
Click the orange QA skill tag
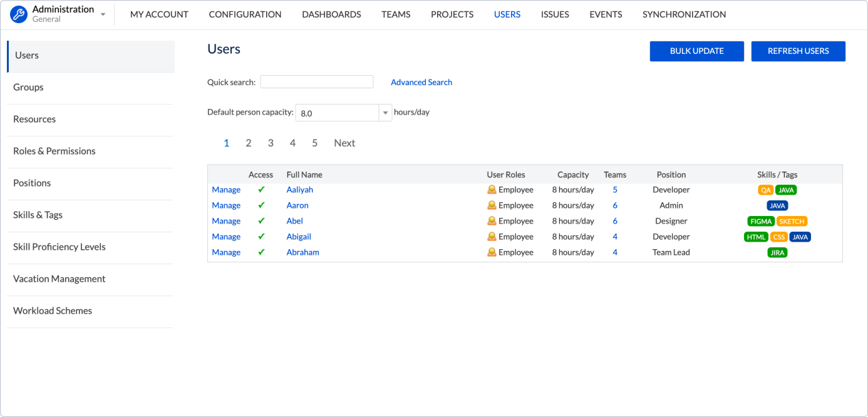click(x=766, y=190)
